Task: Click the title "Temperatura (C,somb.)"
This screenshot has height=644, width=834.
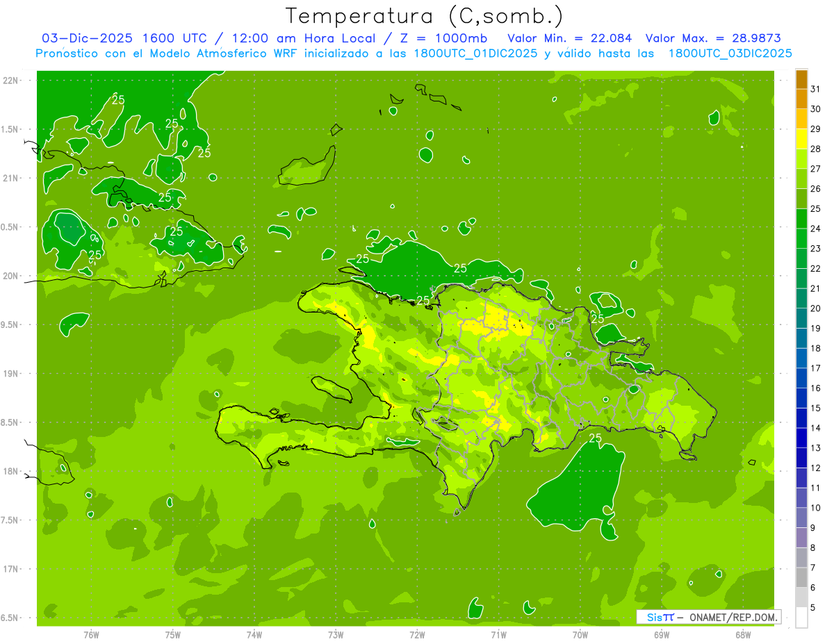Action: click(425, 16)
